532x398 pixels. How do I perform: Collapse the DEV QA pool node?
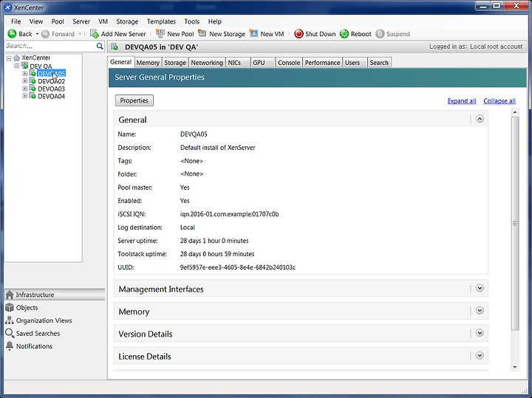(16, 66)
